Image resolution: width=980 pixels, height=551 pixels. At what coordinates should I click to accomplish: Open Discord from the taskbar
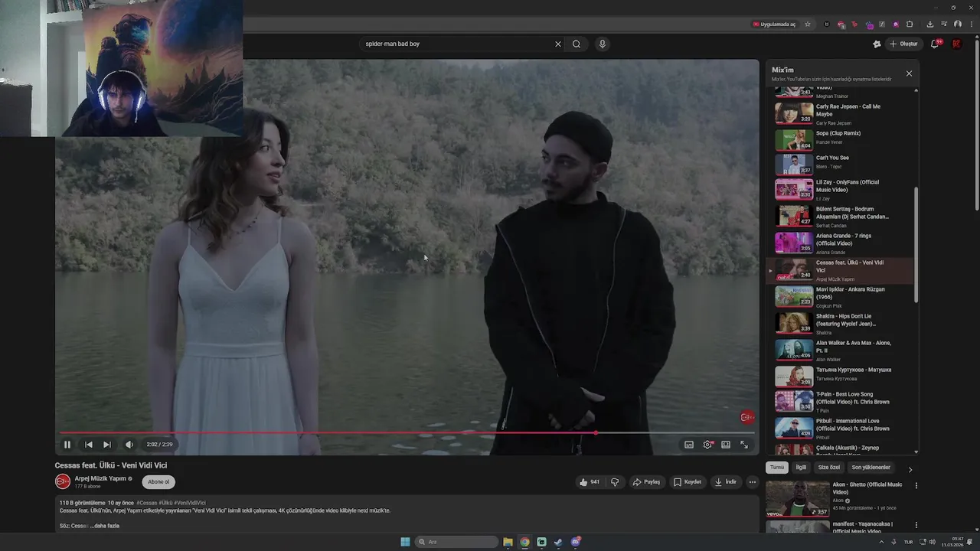[576, 542]
